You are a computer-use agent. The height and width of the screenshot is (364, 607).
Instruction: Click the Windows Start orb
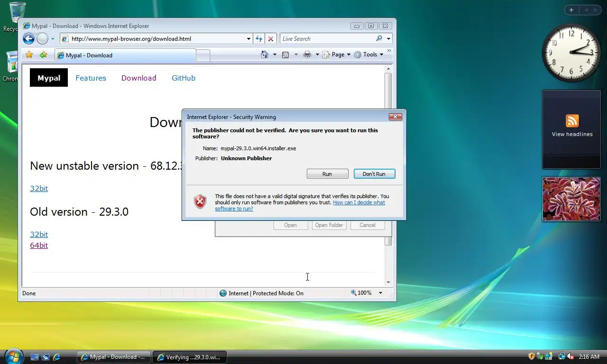(13, 356)
